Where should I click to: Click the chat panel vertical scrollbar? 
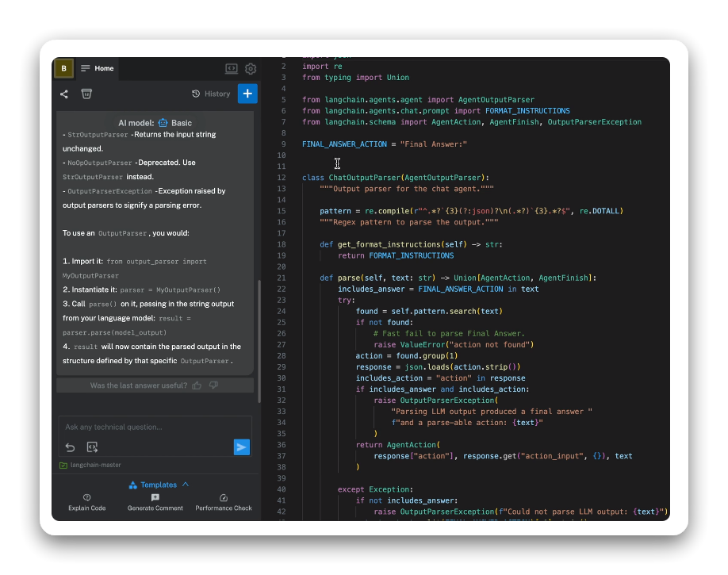pyautogui.click(x=258, y=325)
